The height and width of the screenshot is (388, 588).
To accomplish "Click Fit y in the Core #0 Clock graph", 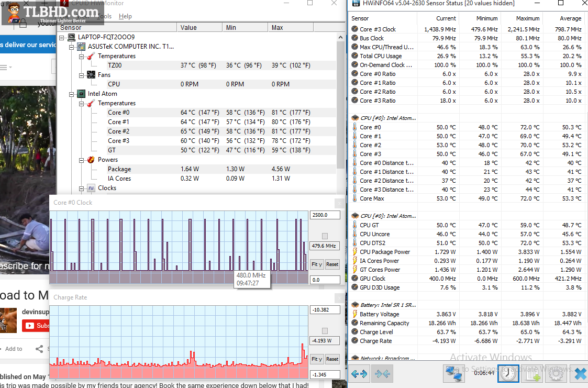I will 317,264.
